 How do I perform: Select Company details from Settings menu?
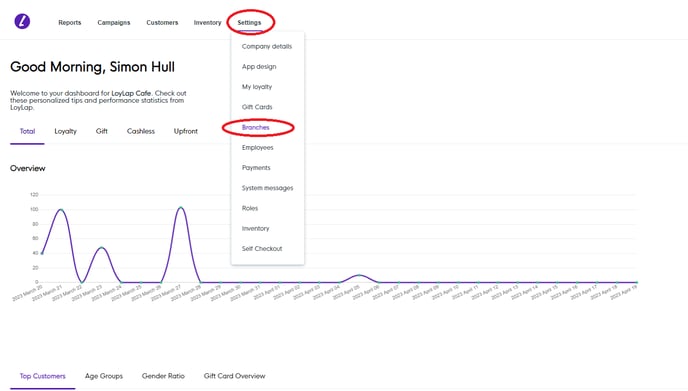pyautogui.click(x=267, y=46)
